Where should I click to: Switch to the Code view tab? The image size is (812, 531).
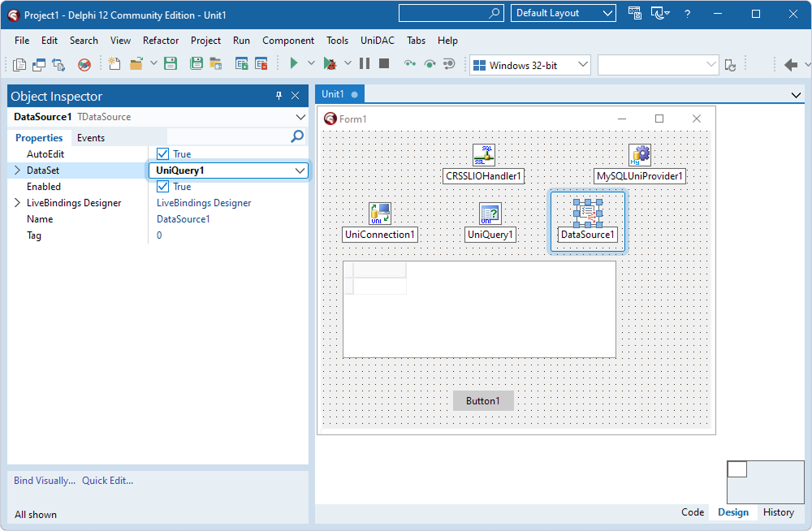pyautogui.click(x=693, y=512)
